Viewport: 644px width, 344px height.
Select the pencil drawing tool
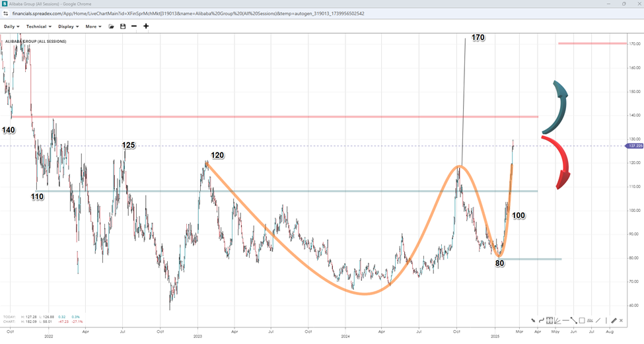click(614, 320)
